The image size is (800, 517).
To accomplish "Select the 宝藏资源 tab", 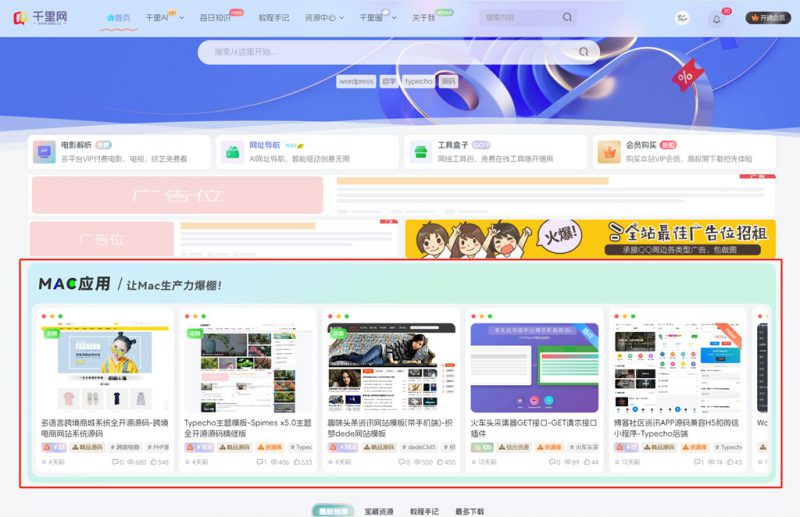I will point(379,511).
